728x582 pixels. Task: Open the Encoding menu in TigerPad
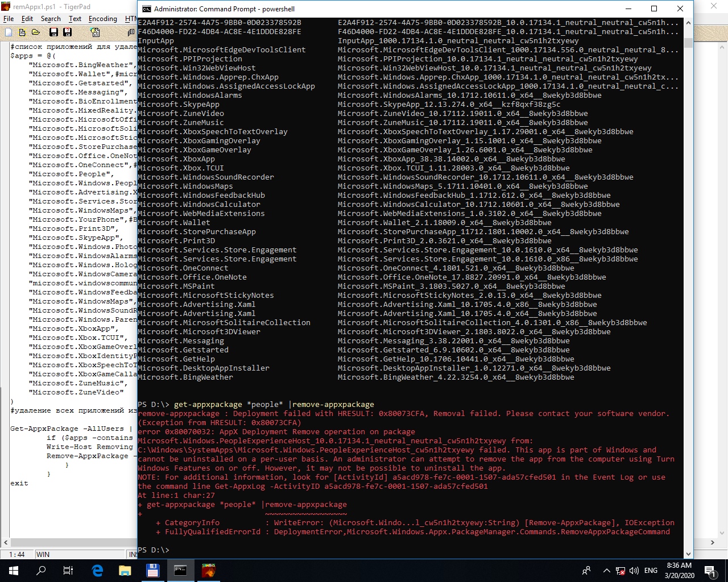[x=103, y=19]
